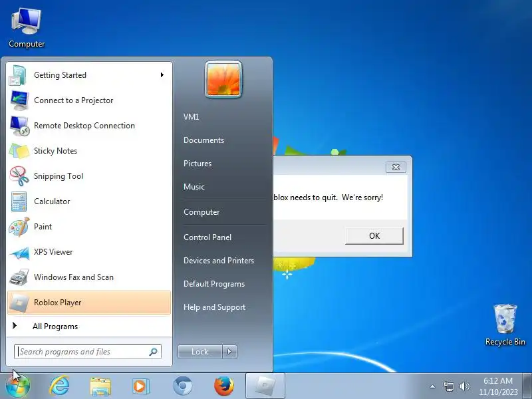Open Windows Fax and Scan icon

(19, 277)
